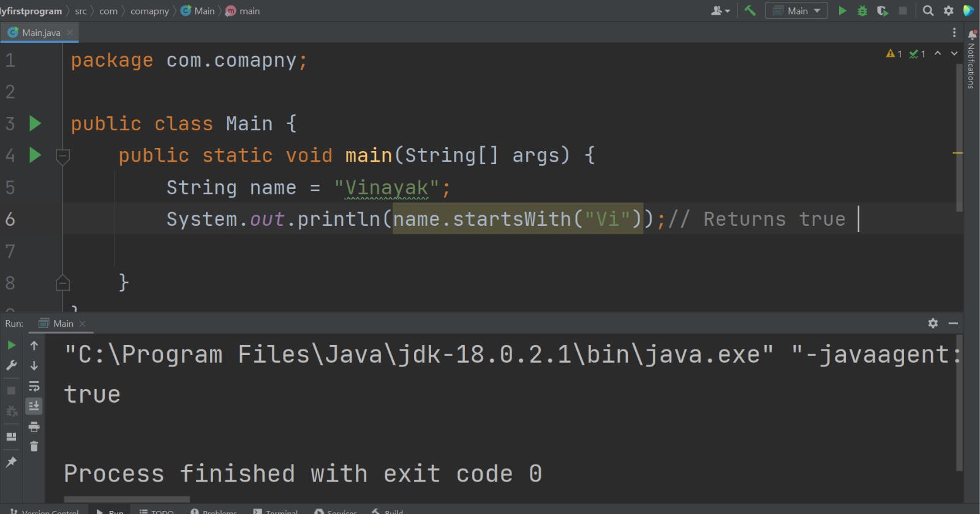Rerun Main from Run panel toolbar
This screenshot has width=980, height=514.
(x=11, y=345)
